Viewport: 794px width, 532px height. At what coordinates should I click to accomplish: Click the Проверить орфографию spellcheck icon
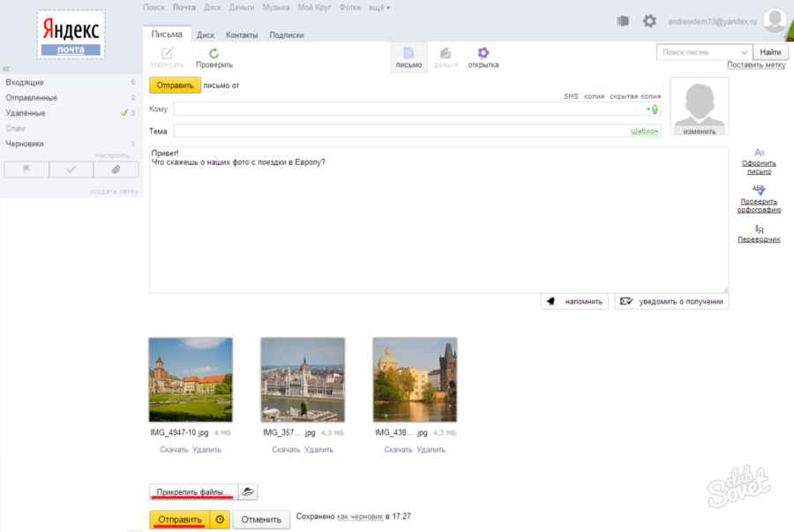[x=759, y=191]
